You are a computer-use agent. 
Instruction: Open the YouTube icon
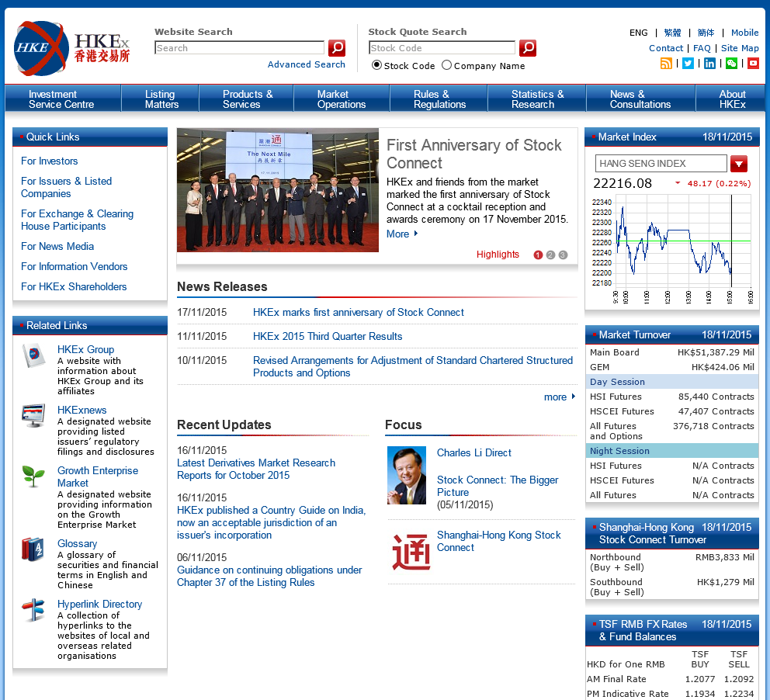click(x=753, y=64)
